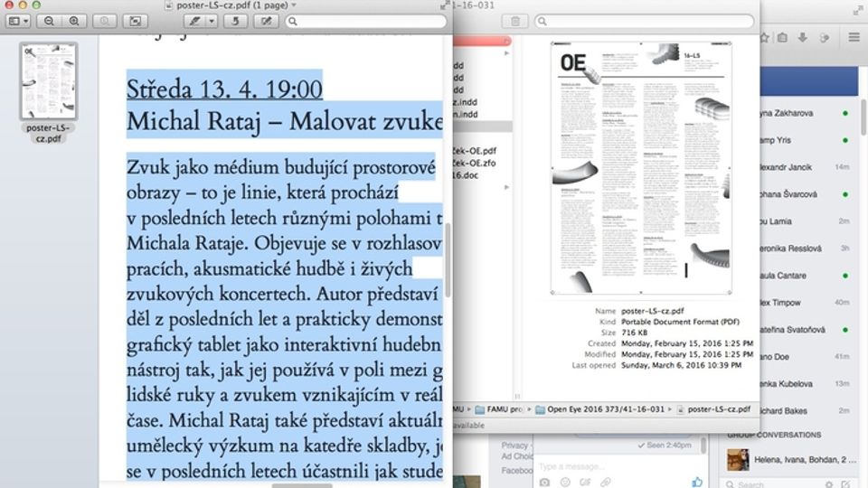
Task: Click the FAMU pro folder in path bar
Action: tap(499, 409)
